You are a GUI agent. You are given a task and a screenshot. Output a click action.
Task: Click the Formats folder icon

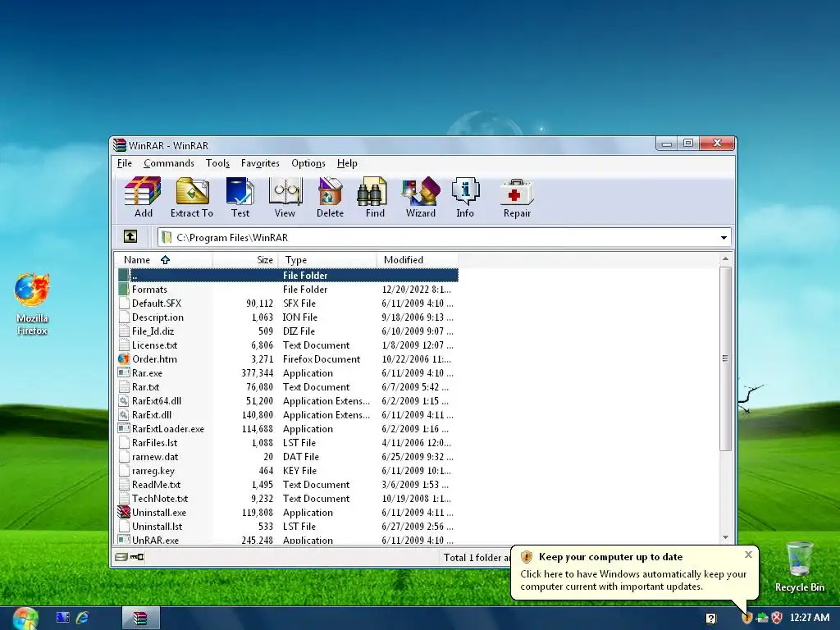pos(124,290)
